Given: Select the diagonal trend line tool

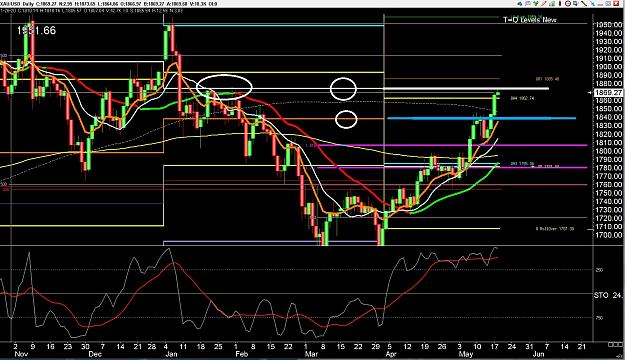Looking at the screenshot, I should (x=584, y=4).
